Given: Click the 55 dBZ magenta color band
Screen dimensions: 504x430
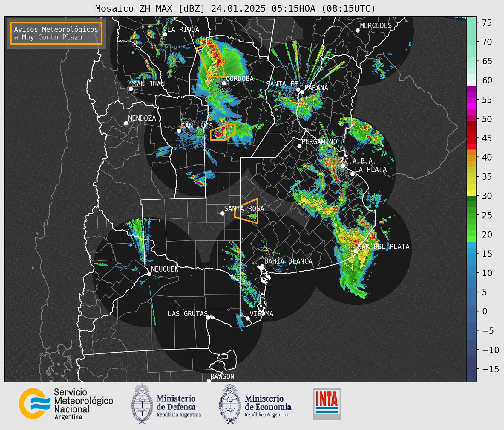Looking at the screenshot, I should (471, 100).
